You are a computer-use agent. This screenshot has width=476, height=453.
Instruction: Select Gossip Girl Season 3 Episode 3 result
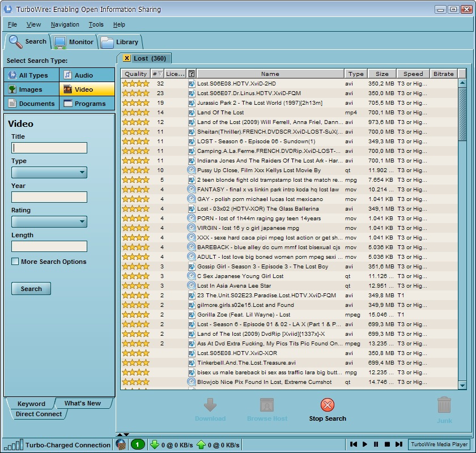288,266
